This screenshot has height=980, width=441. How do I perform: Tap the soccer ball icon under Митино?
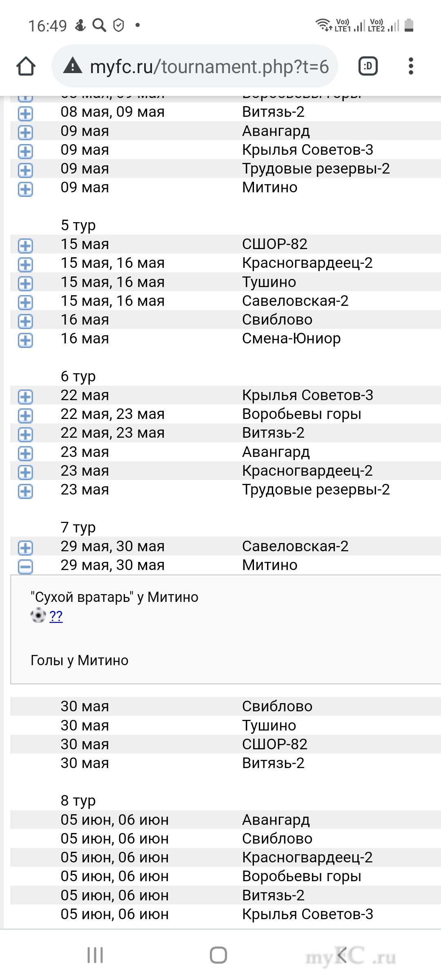(x=38, y=615)
